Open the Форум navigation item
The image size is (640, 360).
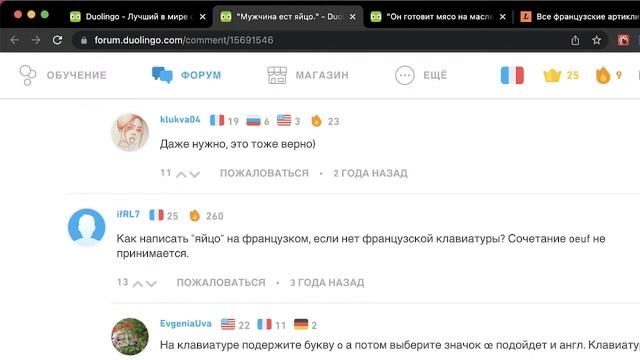point(187,75)
